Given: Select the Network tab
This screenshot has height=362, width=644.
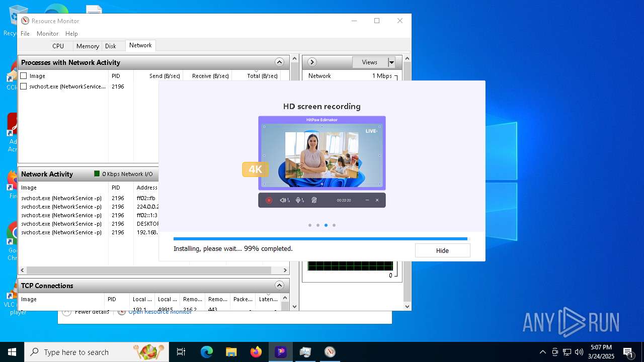Looking at the screenshot, I should (x=140, y=45).
